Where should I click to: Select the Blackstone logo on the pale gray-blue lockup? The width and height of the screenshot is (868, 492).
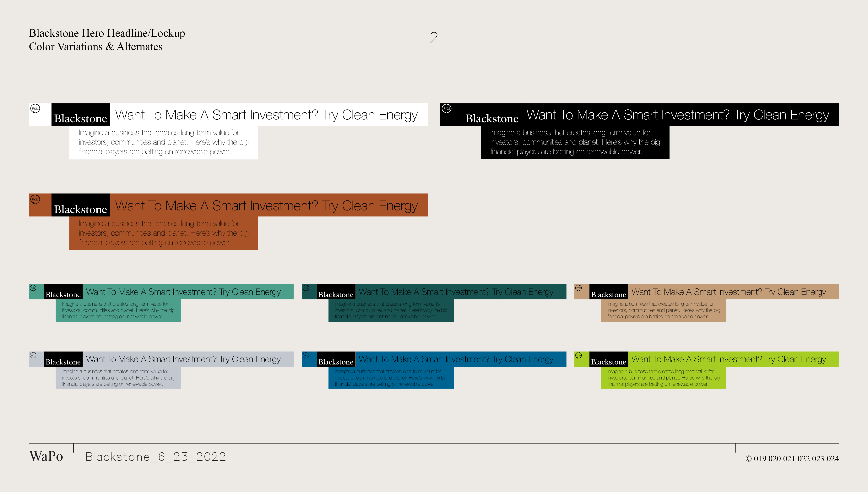pos(63,359)
